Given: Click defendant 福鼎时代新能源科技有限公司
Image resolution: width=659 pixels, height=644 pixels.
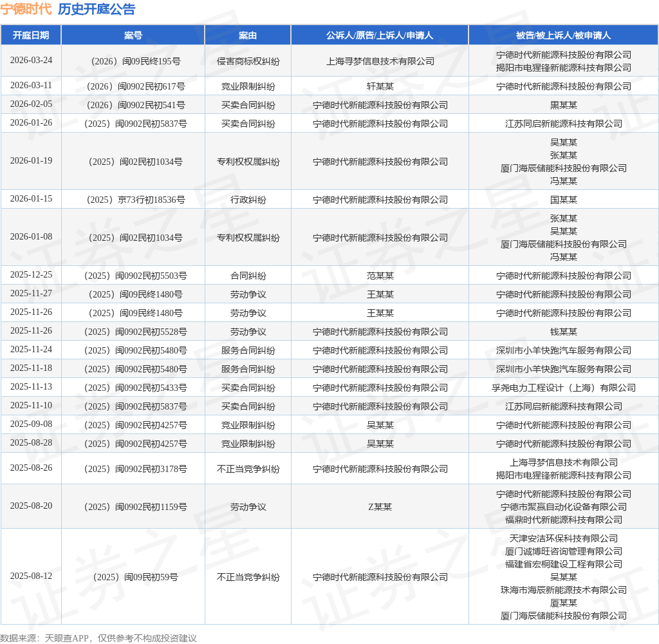Looking at the screenshot, I should pos(564,520).
